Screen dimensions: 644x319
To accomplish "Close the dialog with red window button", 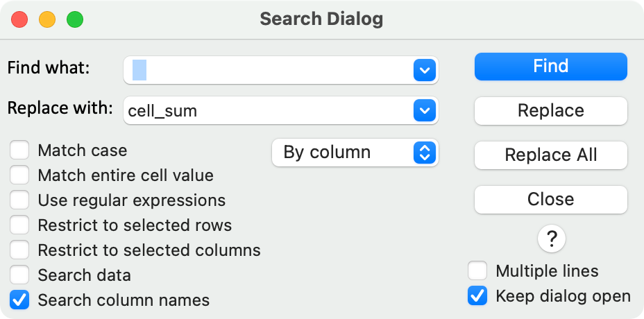I will click(x=19, y=19).
